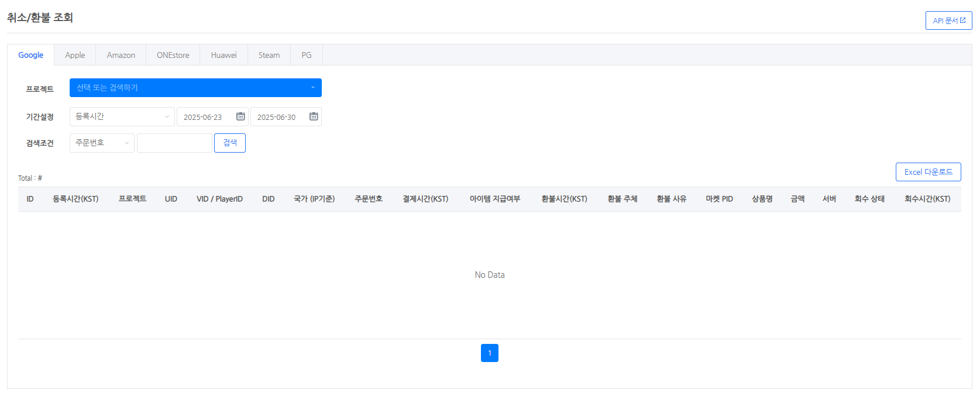Click the end date calendar icon
The image size is (980, 410).
tap(314, 116)
